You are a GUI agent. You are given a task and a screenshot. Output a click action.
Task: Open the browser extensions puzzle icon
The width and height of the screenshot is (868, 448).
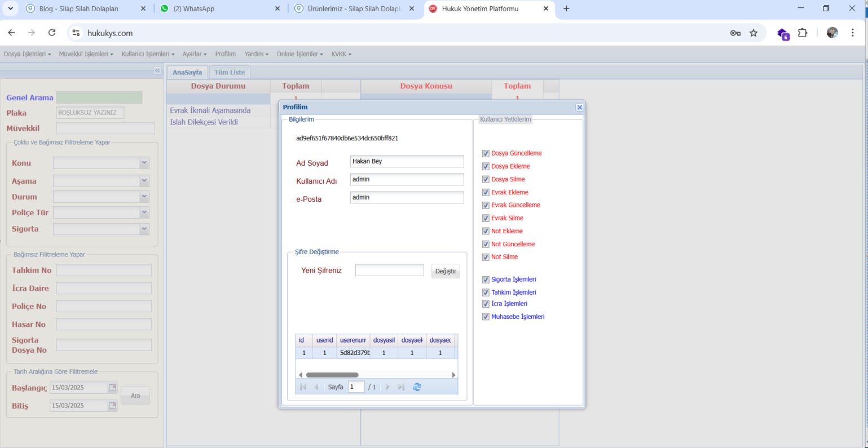point(802,33)
